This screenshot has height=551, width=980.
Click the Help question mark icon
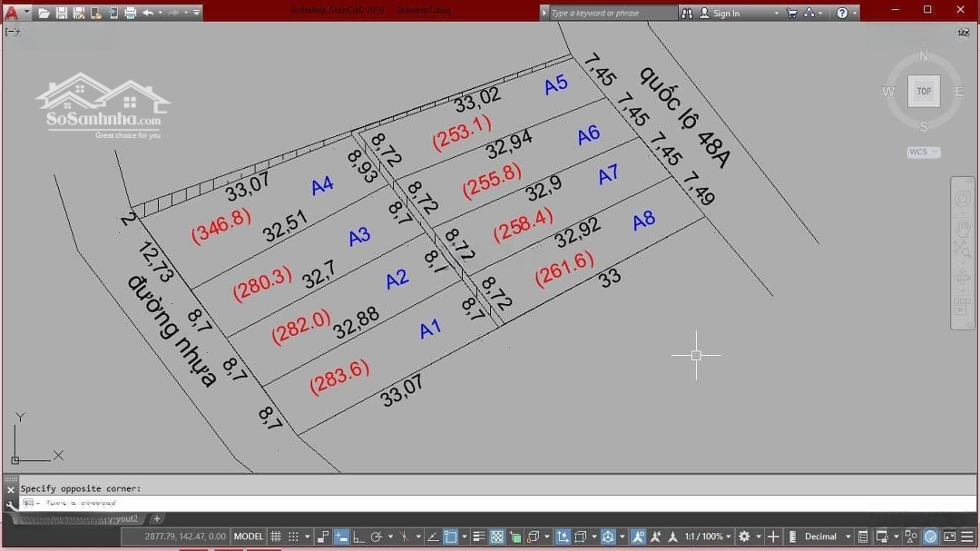pyautogui.click(x=842, y=13)
